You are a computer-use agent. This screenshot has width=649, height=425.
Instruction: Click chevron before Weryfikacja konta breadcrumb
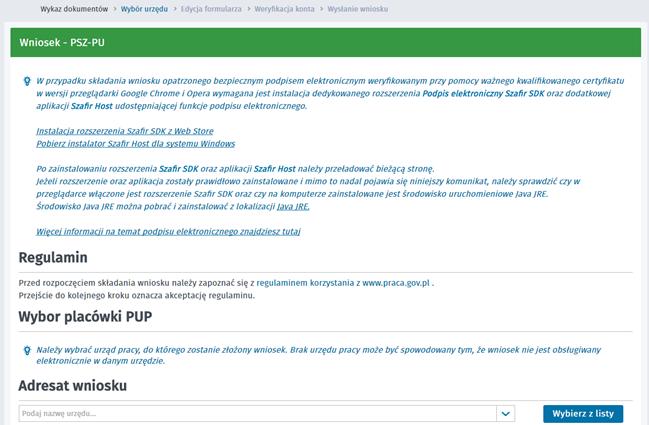tap(248, 9)
